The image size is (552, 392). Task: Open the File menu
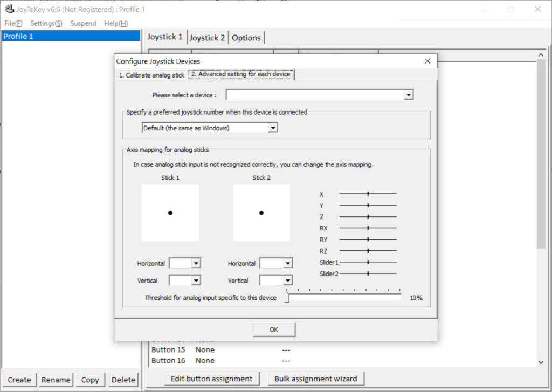pyautogui.click(x=13, y=23)
